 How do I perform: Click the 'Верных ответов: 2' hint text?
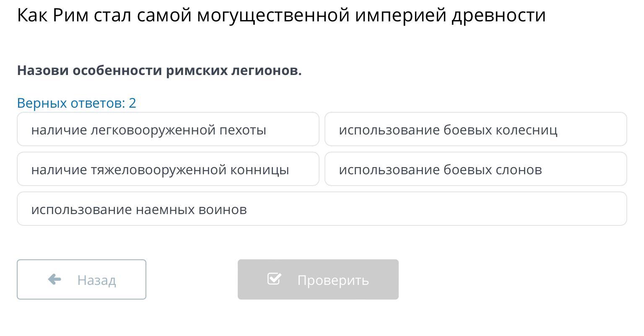coord(77,103)
